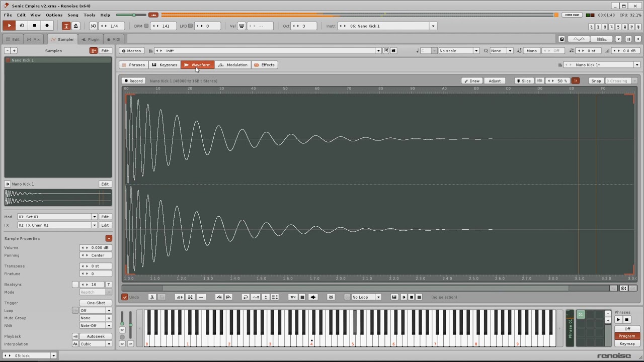Open the Tools menu

[x=90, y=15]
